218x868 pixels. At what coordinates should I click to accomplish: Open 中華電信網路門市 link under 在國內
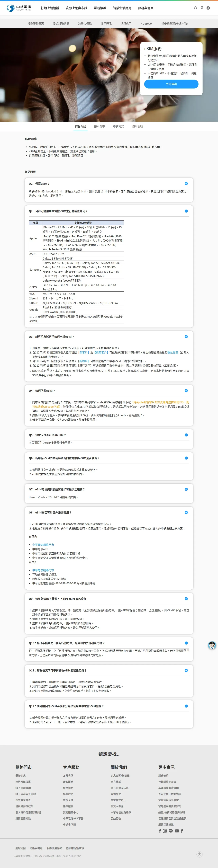click(43, 545)
